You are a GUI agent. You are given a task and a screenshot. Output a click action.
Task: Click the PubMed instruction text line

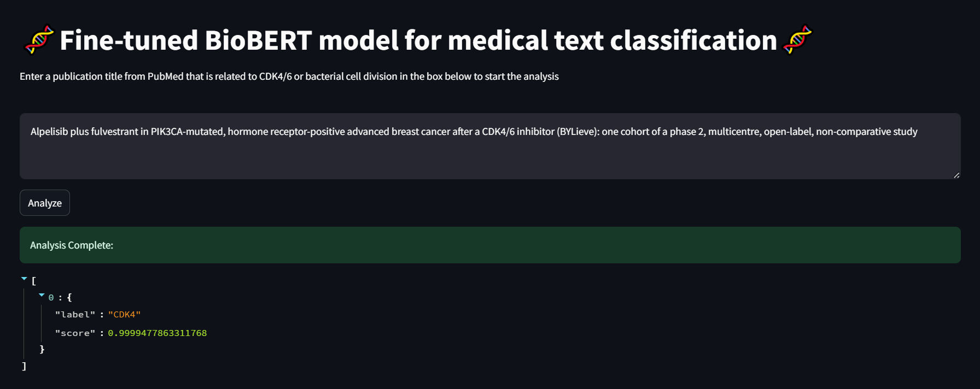pos(289,76)
